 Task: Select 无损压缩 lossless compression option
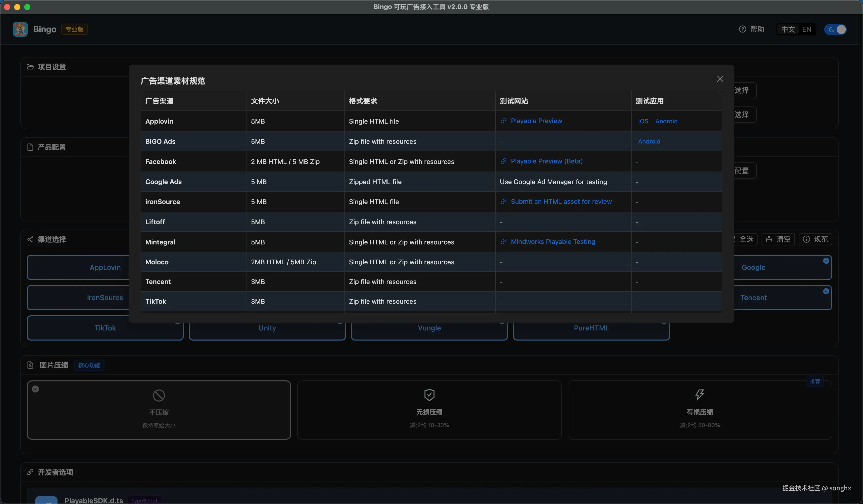[429, 410]
